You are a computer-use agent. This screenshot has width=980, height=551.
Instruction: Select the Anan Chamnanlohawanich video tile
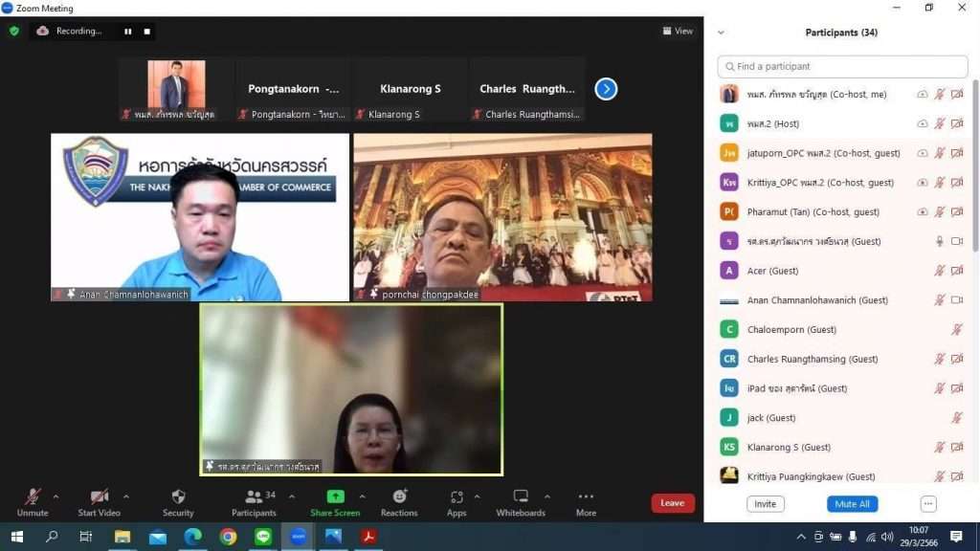coord(200,217)
